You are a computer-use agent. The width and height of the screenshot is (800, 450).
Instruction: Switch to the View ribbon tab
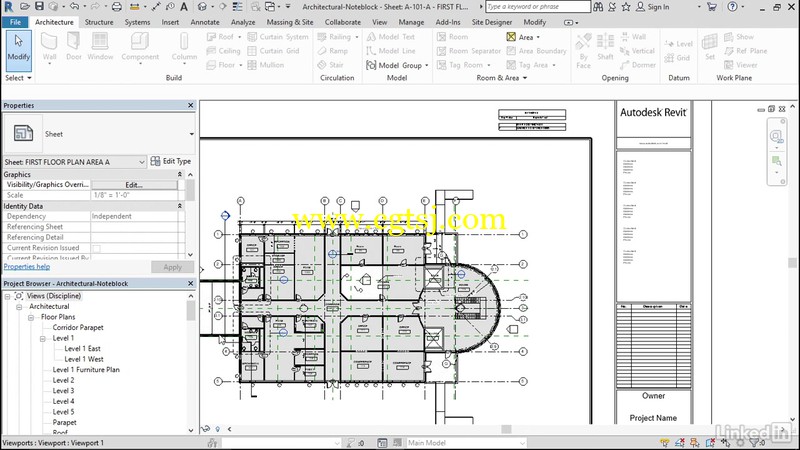[379, 22]
